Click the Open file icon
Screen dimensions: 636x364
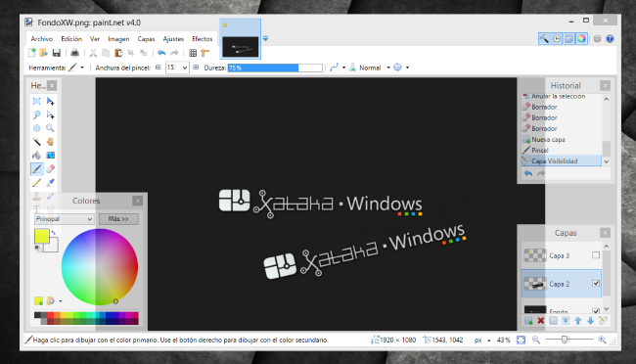pyautogui.click(x=43, y=53)
